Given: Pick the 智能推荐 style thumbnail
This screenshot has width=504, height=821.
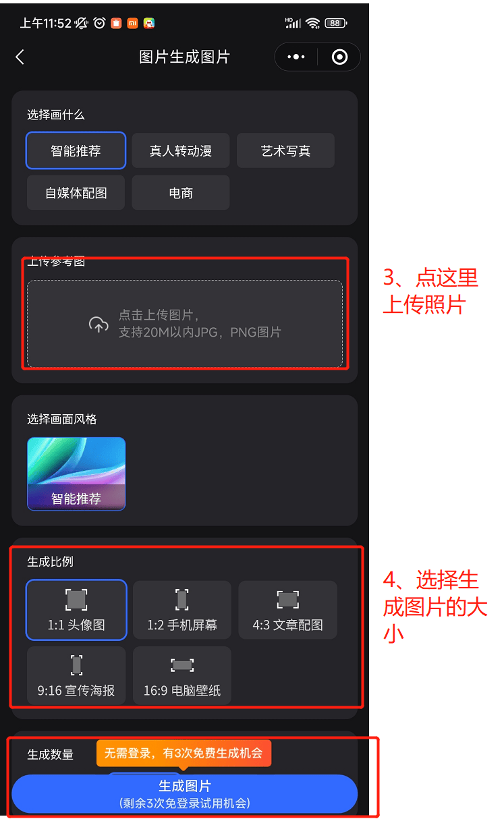Looking at the screenshot, I should 76,474.
